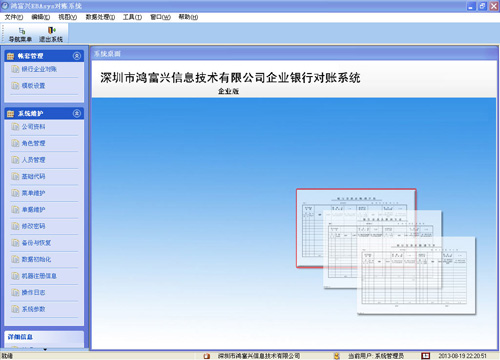Screen dimensions: 500x360
Task: Click the sidebar scroll-down arrow at bottom
Action: click(45, 349)
